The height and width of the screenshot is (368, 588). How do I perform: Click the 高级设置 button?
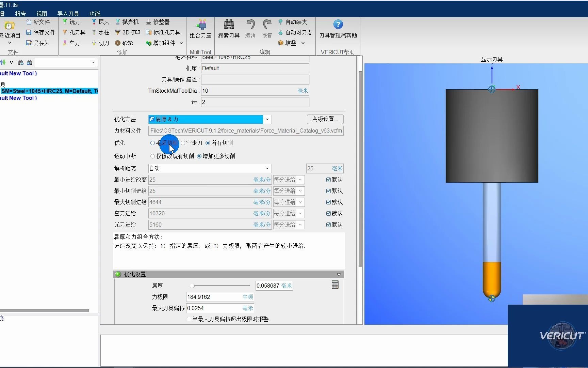325,119
